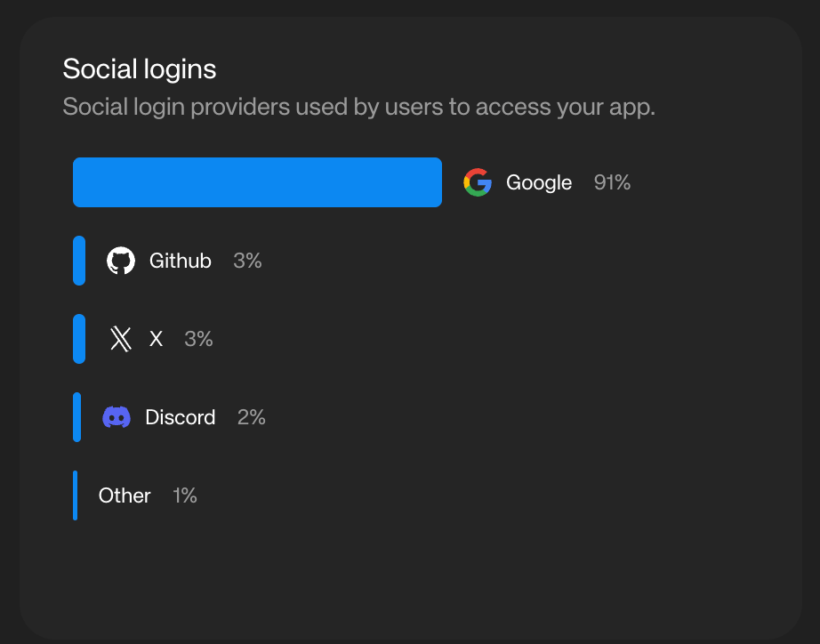This screenshot has height=644, width=820.
Task: Click Github's 3% percentage value
Action: (x=247, y=261)
